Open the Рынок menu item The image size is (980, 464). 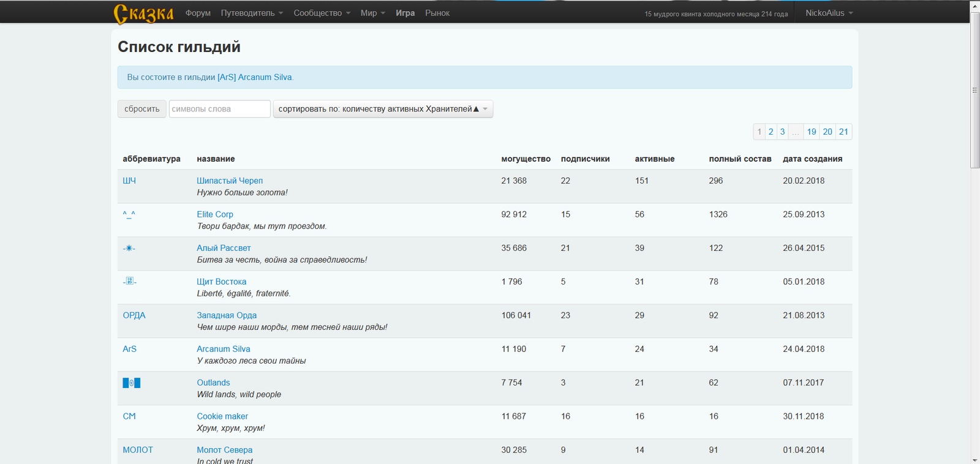coord(437,13)
